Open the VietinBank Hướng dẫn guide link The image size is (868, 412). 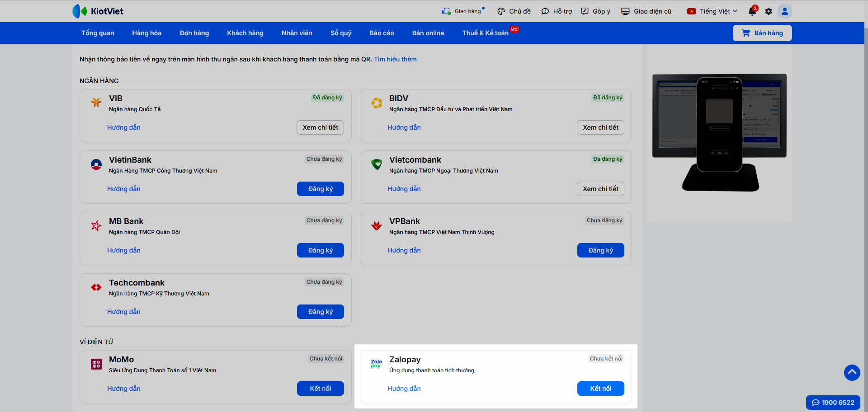click(x=124, y=189)
